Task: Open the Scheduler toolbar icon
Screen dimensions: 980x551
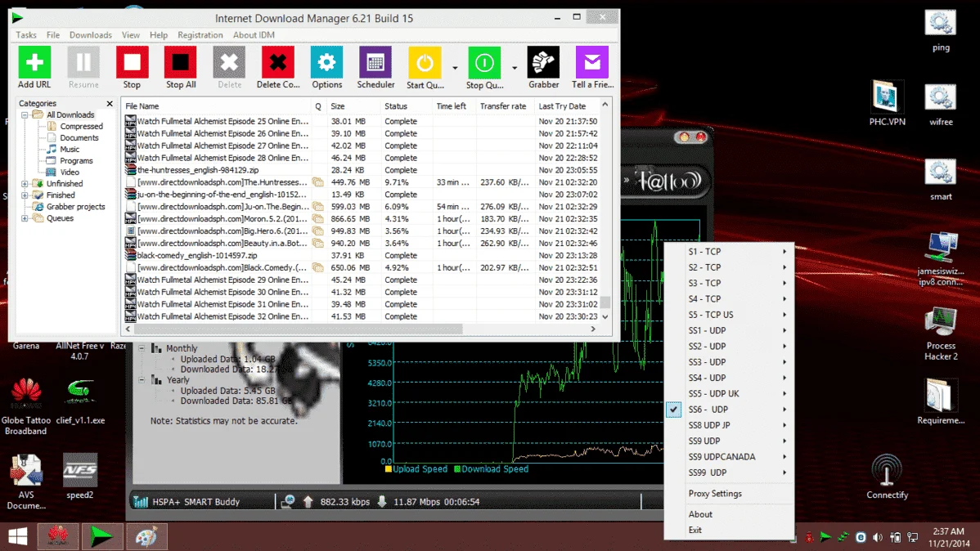Action: pos(375,63)
